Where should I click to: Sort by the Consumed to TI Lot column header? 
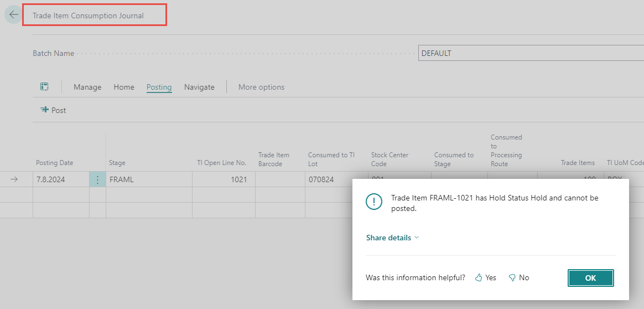331,159
